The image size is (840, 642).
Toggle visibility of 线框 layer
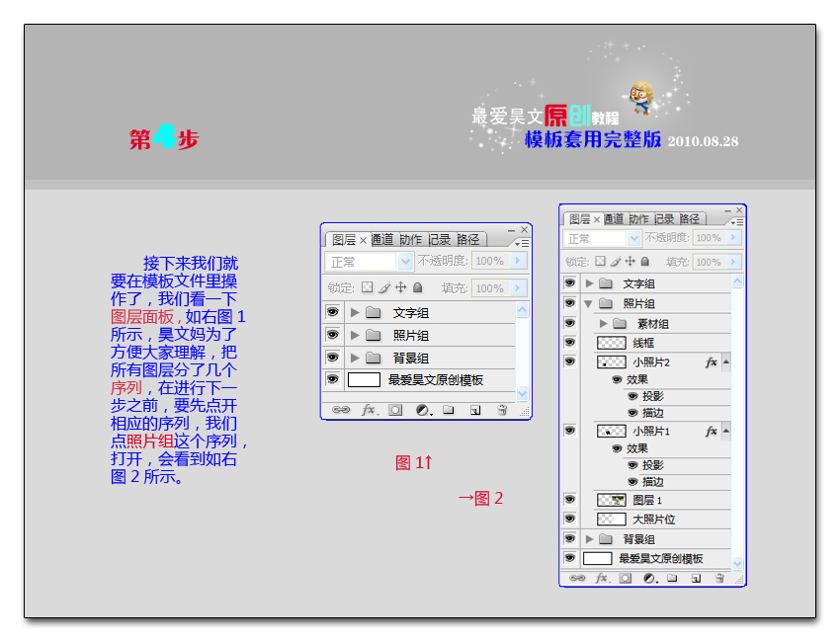coord(570,342)
